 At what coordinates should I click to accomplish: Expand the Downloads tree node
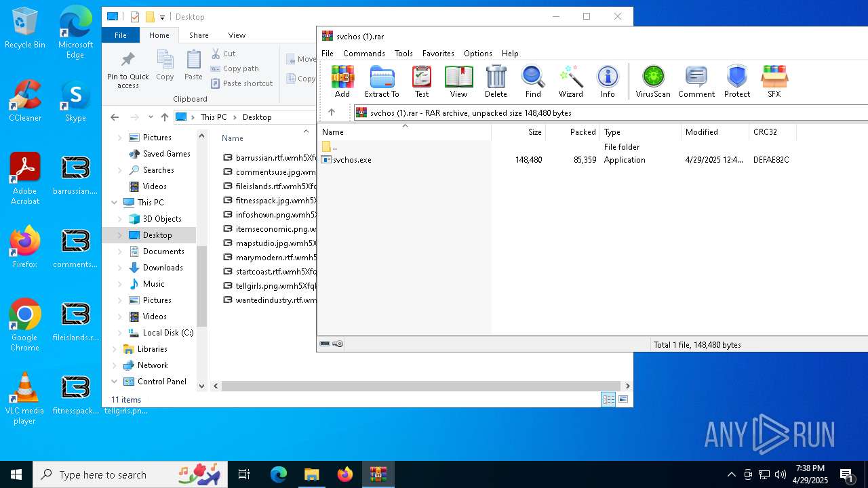click(120, 268)
